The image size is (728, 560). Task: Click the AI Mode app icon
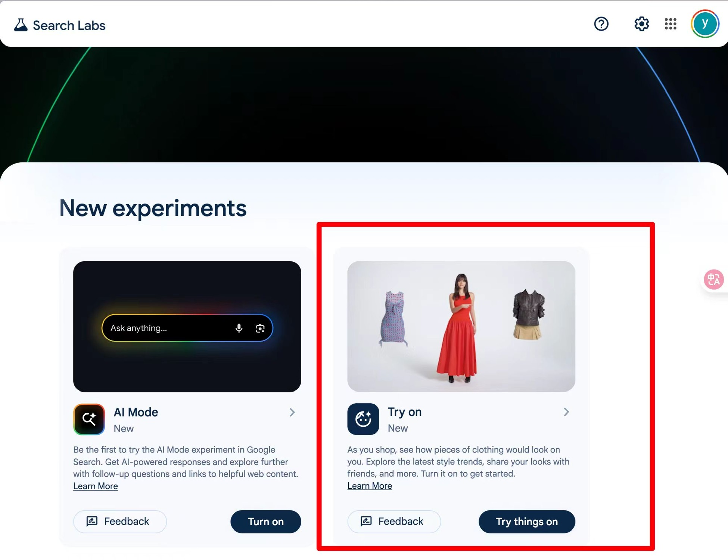point(89,419)
